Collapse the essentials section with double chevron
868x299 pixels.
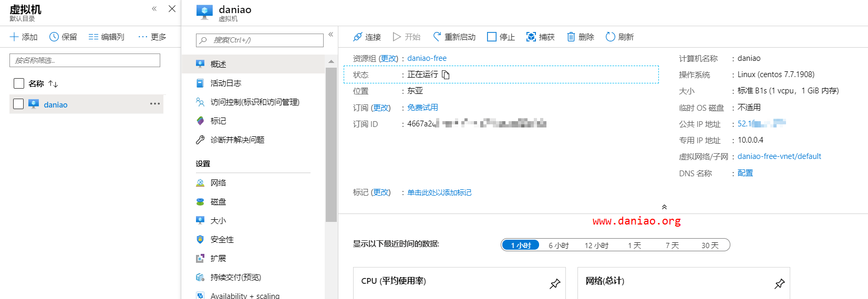(664, 207)
